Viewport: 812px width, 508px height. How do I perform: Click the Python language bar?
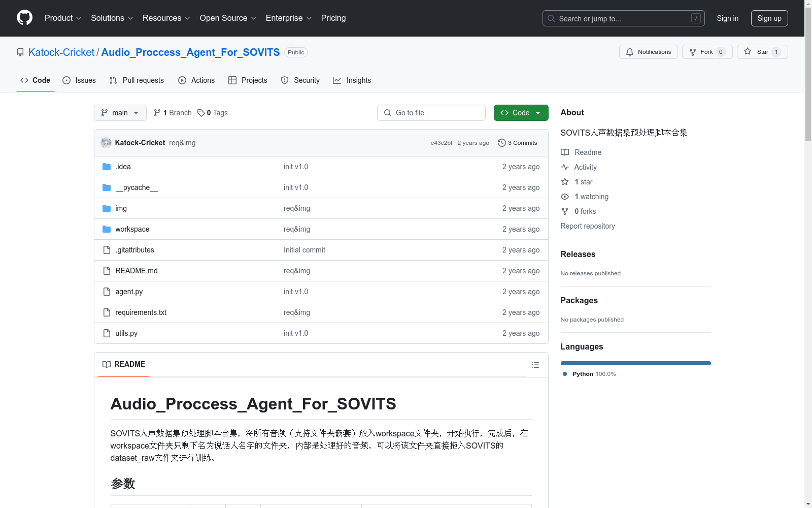click(x=636, y=363)
